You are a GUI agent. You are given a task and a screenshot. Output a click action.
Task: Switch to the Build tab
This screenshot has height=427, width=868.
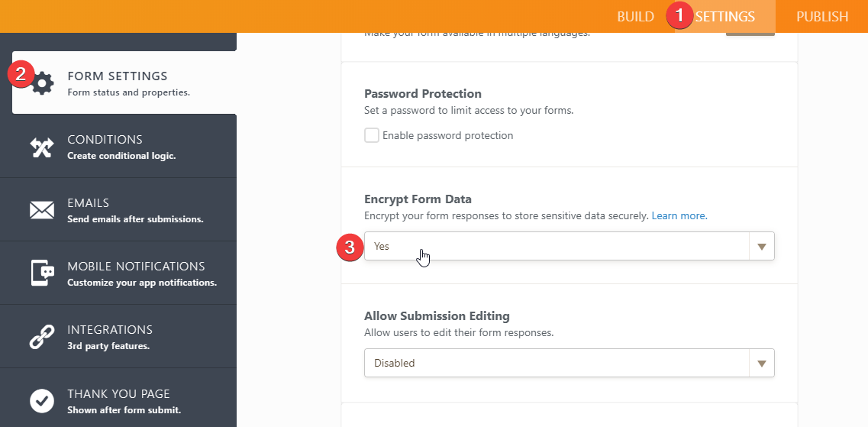click(635, 17)
